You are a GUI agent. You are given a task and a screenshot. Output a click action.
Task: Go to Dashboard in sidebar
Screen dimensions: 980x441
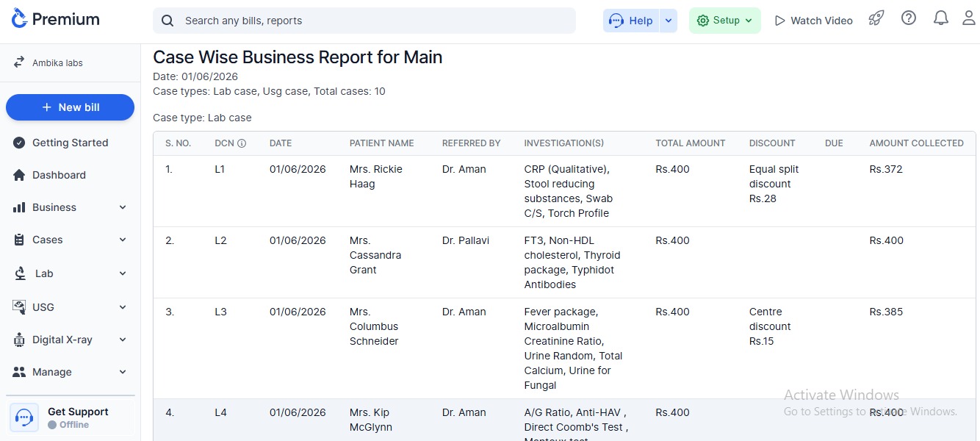[x=70, y=175]
